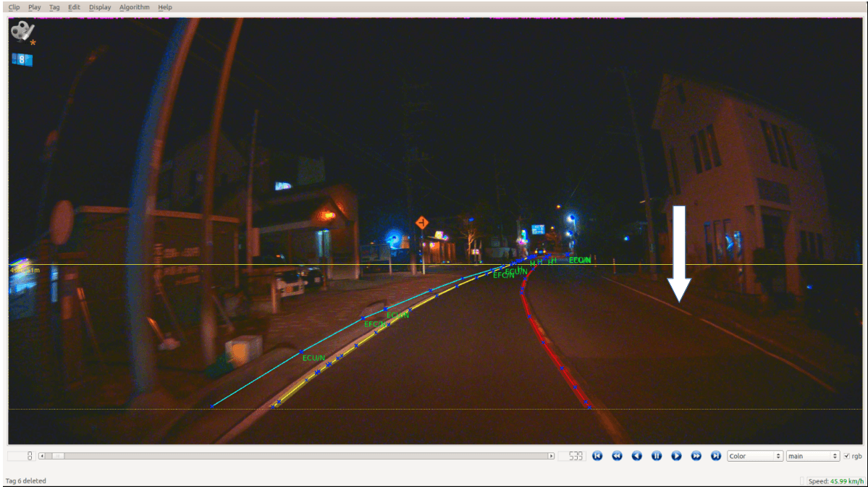Click the fast rewind button
Viewport: 868px width, 487px height.
tap(617, 455)
